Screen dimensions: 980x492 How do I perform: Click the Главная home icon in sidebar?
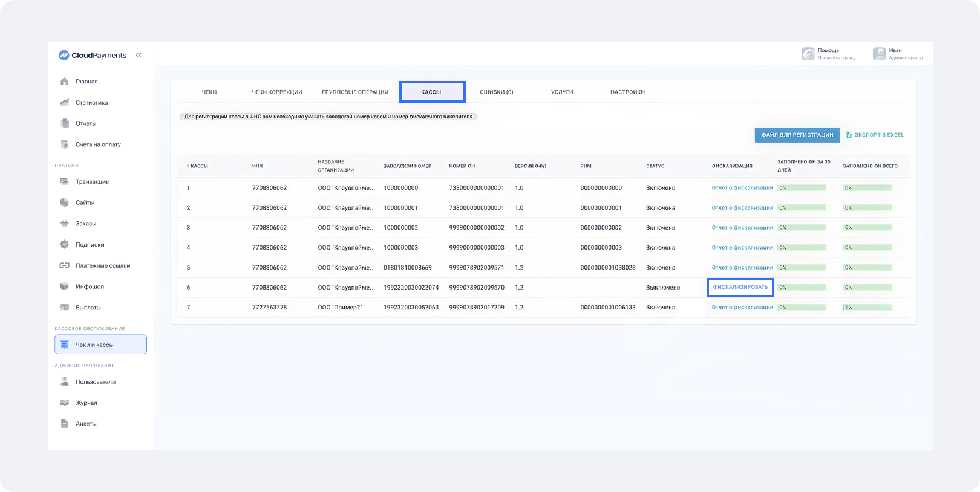tap(65, 82)
